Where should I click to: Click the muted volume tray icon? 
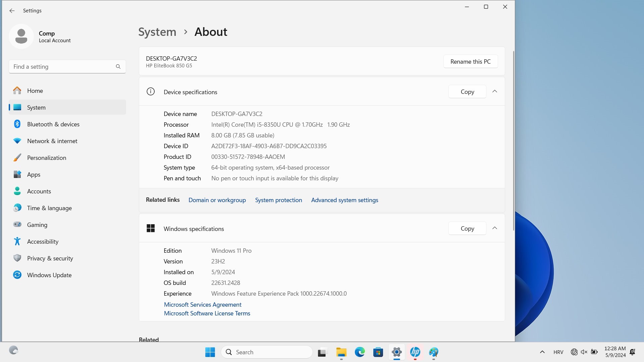click(x=584, y=352)
